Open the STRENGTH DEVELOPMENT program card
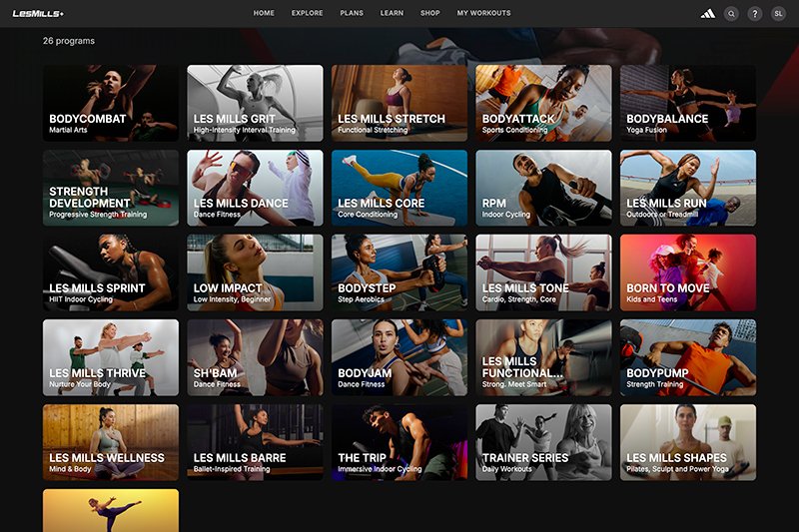Viewport: 799px width, 532px height. tap(111, 188)
